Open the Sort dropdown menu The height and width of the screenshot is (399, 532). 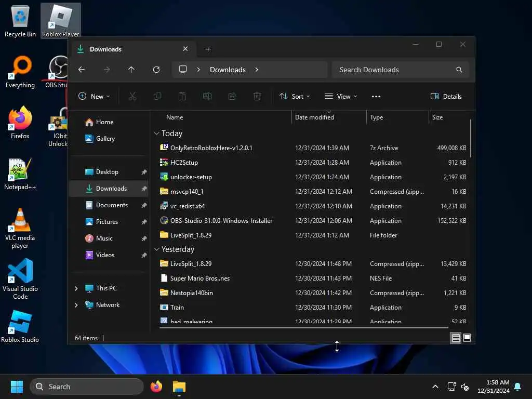(295, 96)
